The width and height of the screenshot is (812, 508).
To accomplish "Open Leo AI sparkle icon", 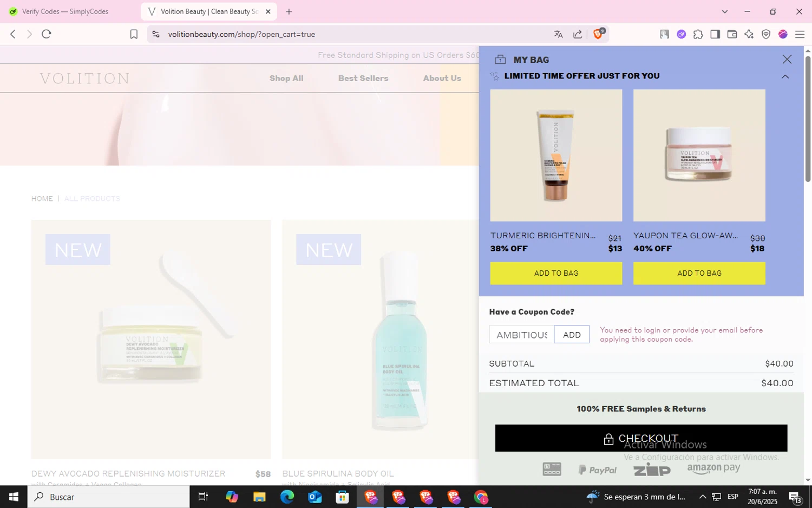I will coord(749,34).
